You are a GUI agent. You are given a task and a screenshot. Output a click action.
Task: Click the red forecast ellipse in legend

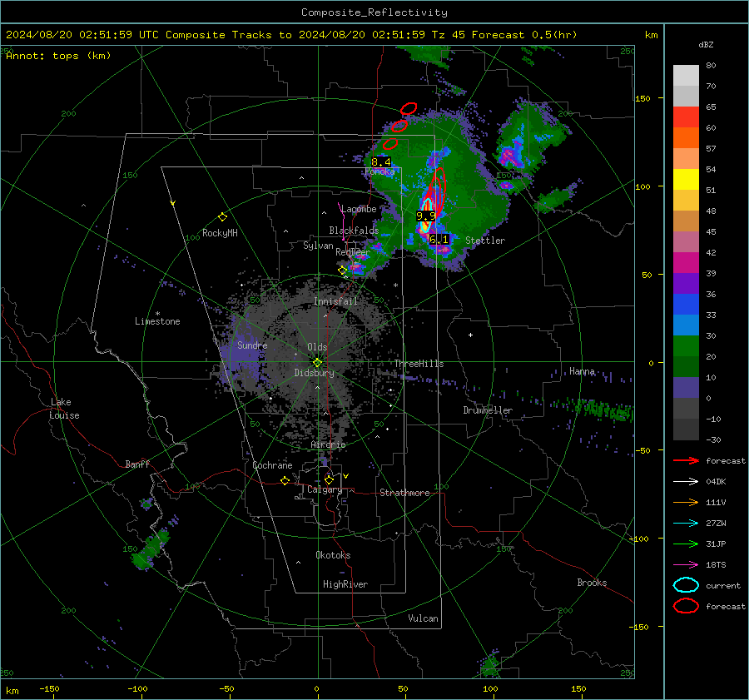click(686, 606)
